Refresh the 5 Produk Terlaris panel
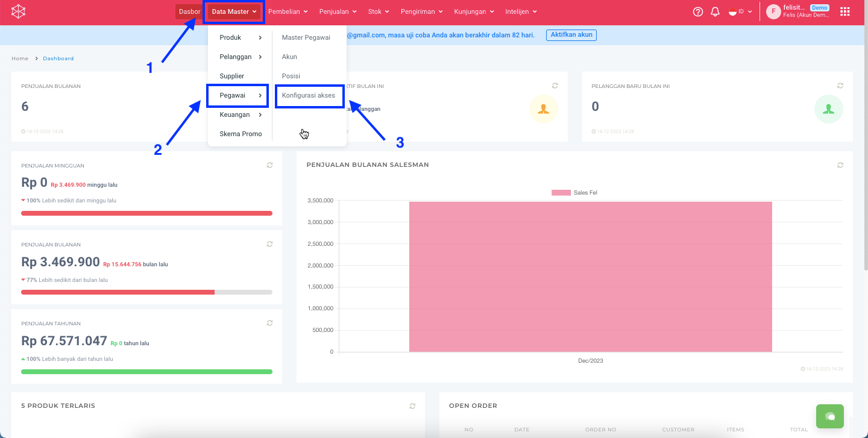Viewport: 868px width, 438px height. click(412, 406)
